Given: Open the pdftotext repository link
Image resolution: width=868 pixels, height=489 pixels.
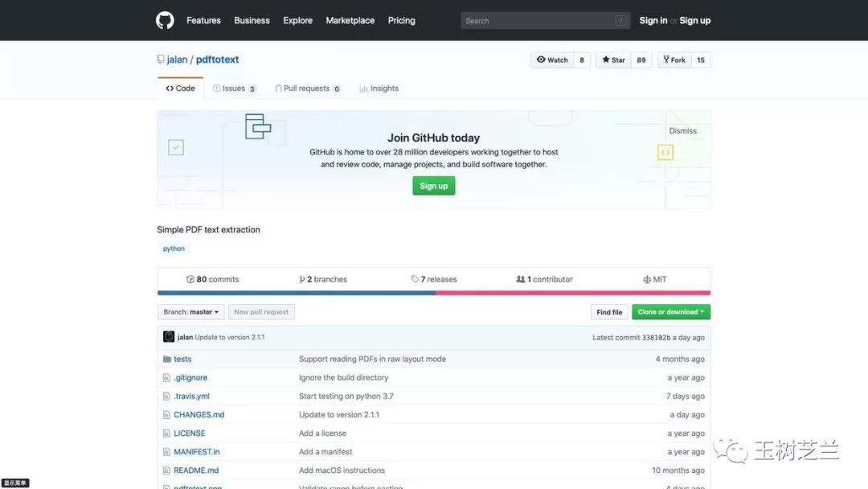Looking at the screenshot, I should (x=217, y=60).
